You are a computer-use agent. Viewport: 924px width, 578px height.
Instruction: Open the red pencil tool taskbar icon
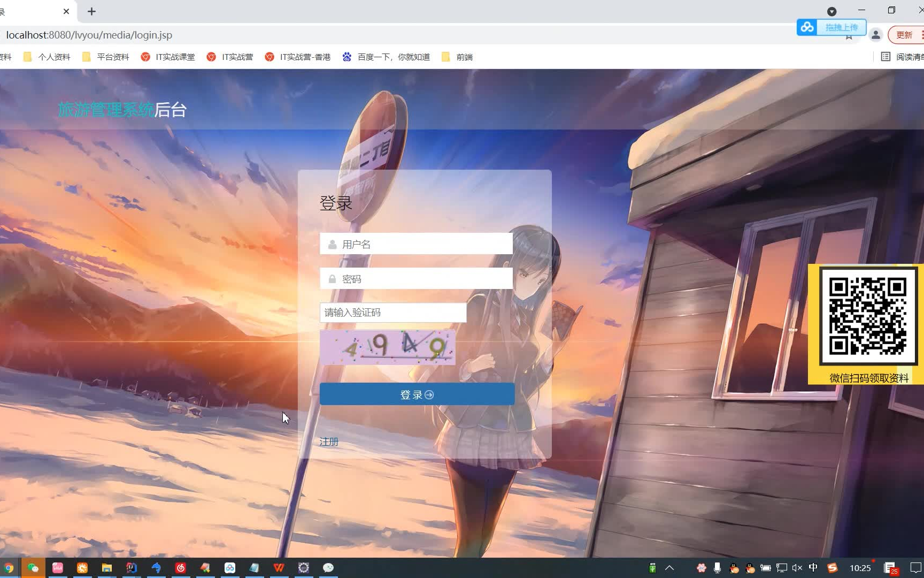[205, 568]
